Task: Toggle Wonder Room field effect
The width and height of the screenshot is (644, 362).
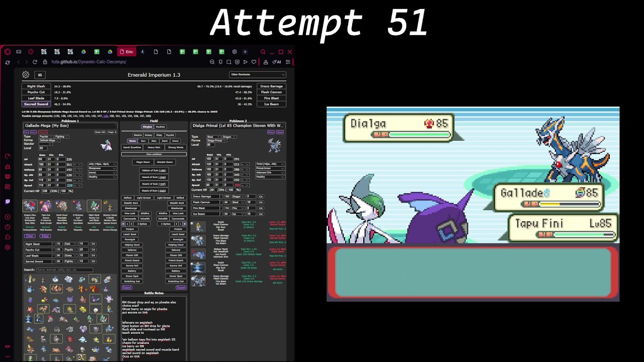Action: coord(165,162)
